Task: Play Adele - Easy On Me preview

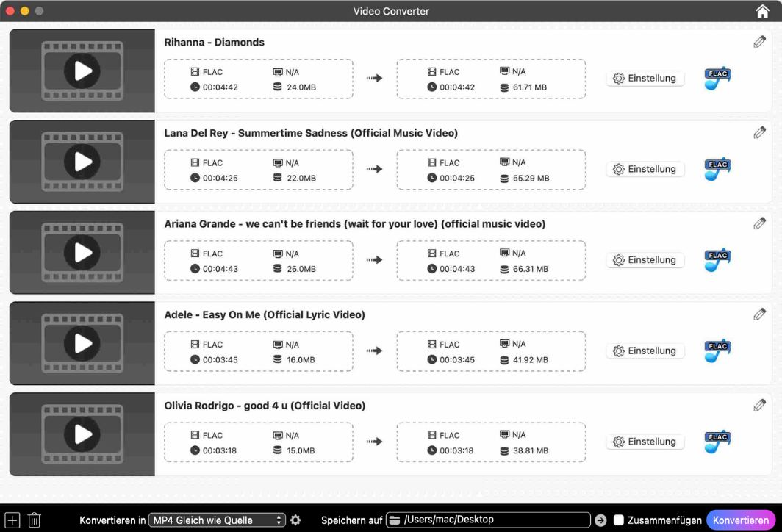Action: [x=82, y=343]
